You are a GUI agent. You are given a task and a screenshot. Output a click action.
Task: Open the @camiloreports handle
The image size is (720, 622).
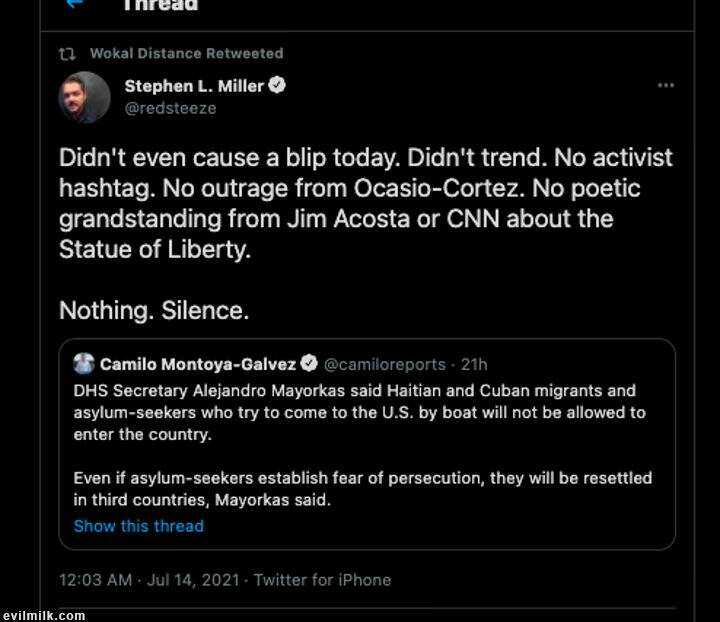(x=386, y=364)
